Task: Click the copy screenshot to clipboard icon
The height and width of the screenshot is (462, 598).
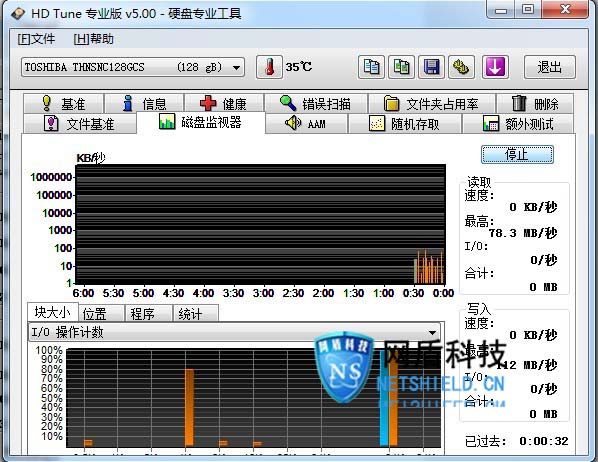Action: [401, 67]
